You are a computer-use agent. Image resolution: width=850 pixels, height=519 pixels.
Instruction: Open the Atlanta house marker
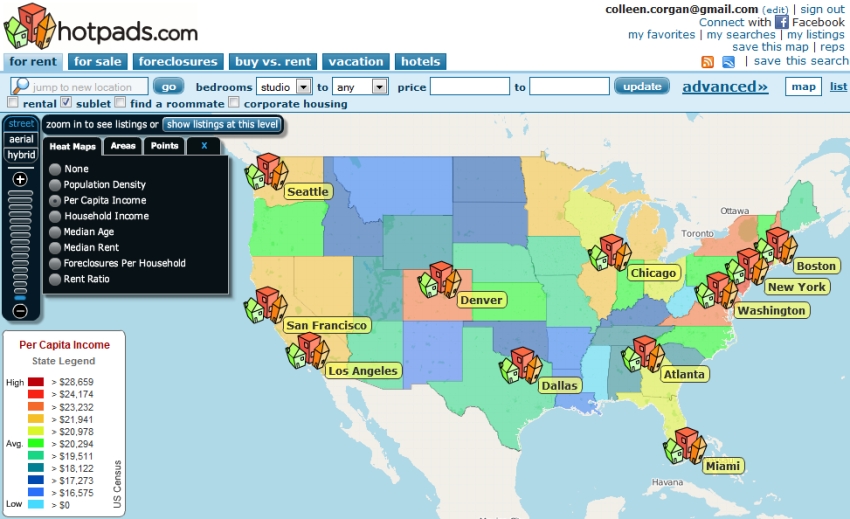click(x=643, y=354)
